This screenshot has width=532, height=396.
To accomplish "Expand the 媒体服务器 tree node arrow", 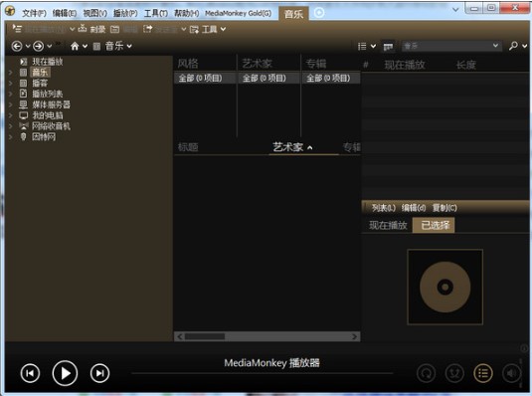I will point(10,104).
